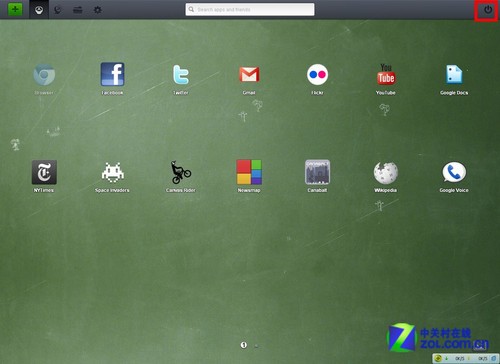This screenshot has height=364, width=500.
Task: Open the Canabalt game icon
Action: coord(317,172)
